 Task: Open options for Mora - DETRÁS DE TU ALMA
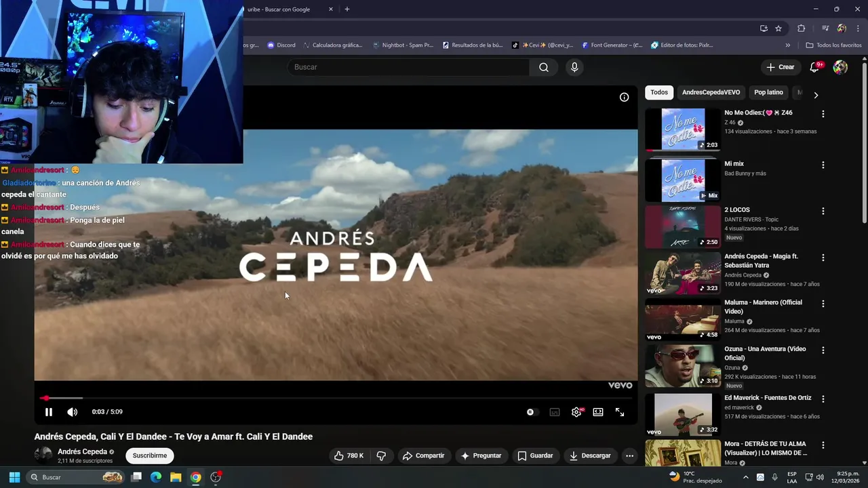coord(823,445)
